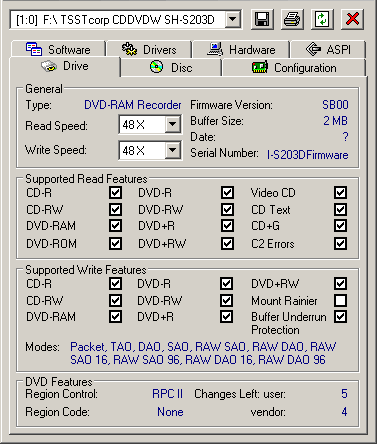The height and width of the screenshot is (444, 377).
Task: Switch to the Software tab
Action: 58,49
